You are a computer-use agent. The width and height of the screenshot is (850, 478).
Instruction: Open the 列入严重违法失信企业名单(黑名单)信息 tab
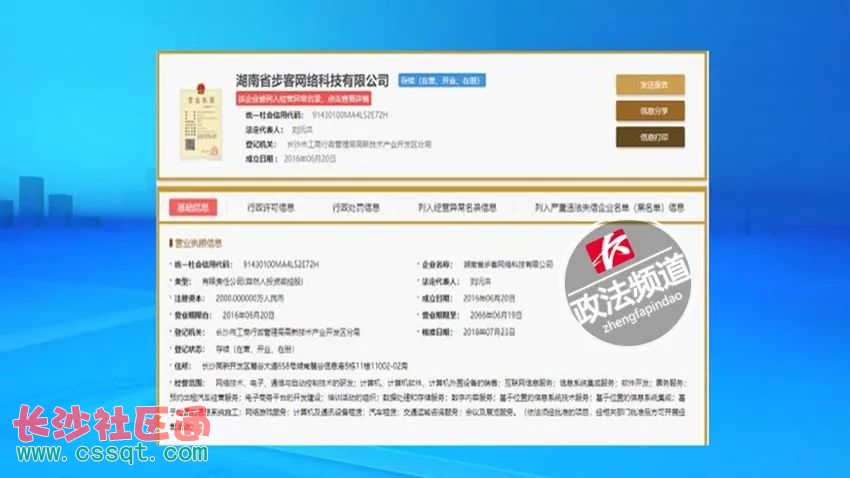click(x=609, y=208)
